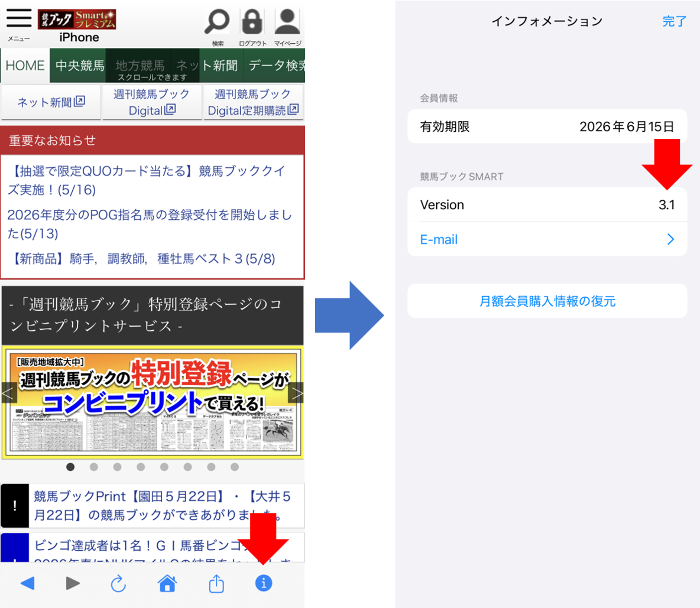Show next banner with right carousel arrow
Screen dimensions: 700x608
pos(296,393)
